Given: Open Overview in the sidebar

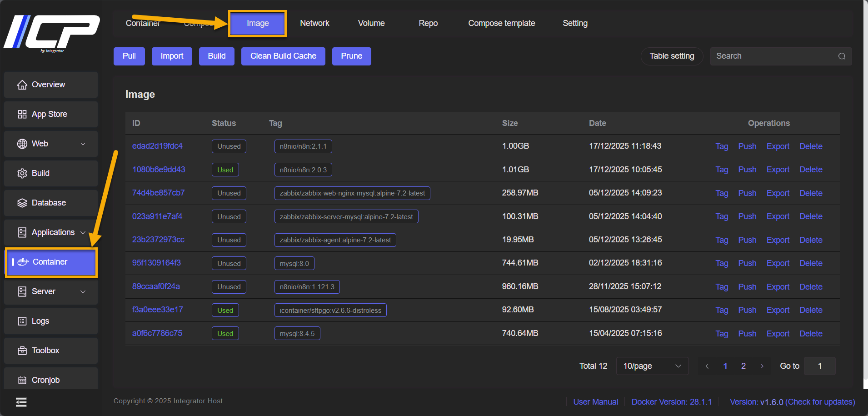Looking at the screenshot, I should [51, 85].
